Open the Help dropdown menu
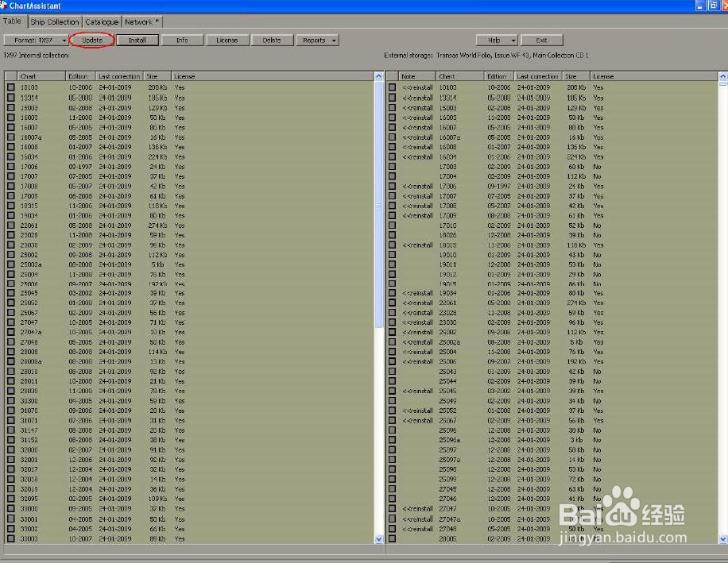Image resolution: width=728 pixels, height=563 pixels. [497, 40]
